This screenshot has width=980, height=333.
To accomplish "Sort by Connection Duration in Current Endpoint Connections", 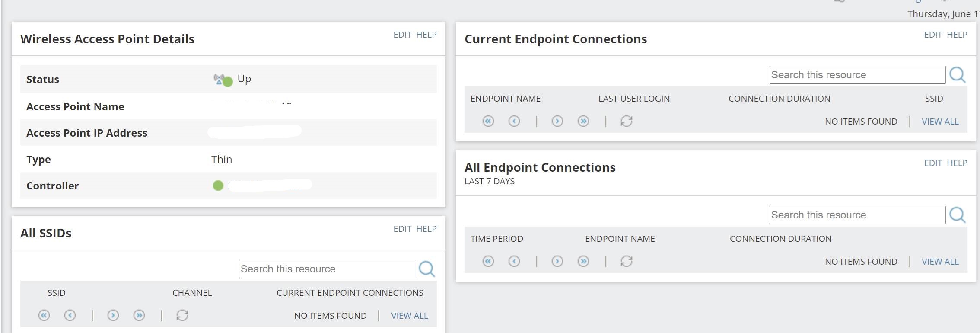I will pyautogui.click(x=779, y=99).
